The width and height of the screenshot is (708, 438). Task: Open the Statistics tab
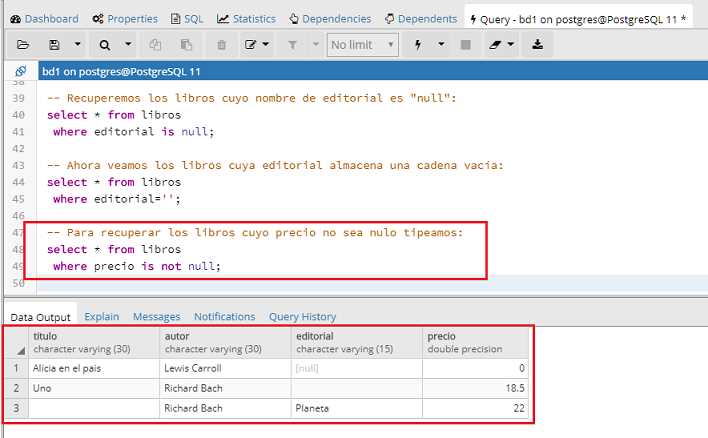(x=247, y=19)
